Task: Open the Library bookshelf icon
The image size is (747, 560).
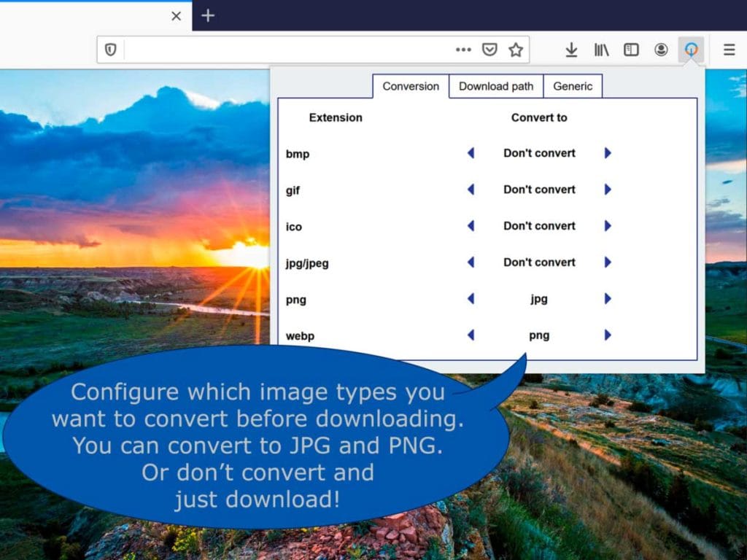Action: pos(601,50)
